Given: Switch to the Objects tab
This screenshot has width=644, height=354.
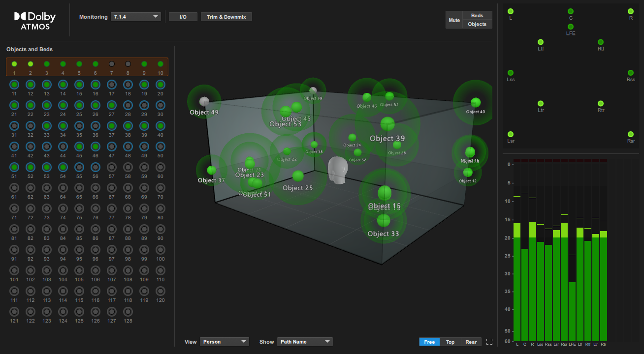Looking at the screenshot, I should [477, 24].
